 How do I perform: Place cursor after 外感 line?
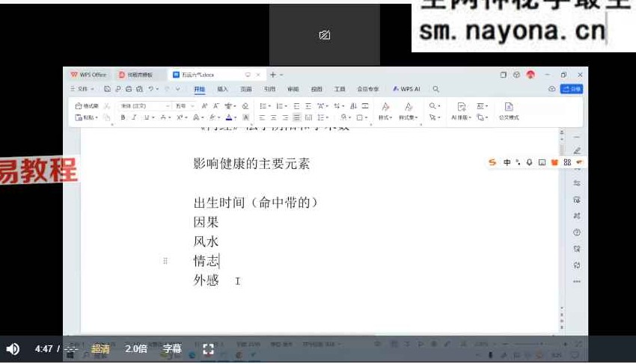pyautogui.click(x=219, y=280)
